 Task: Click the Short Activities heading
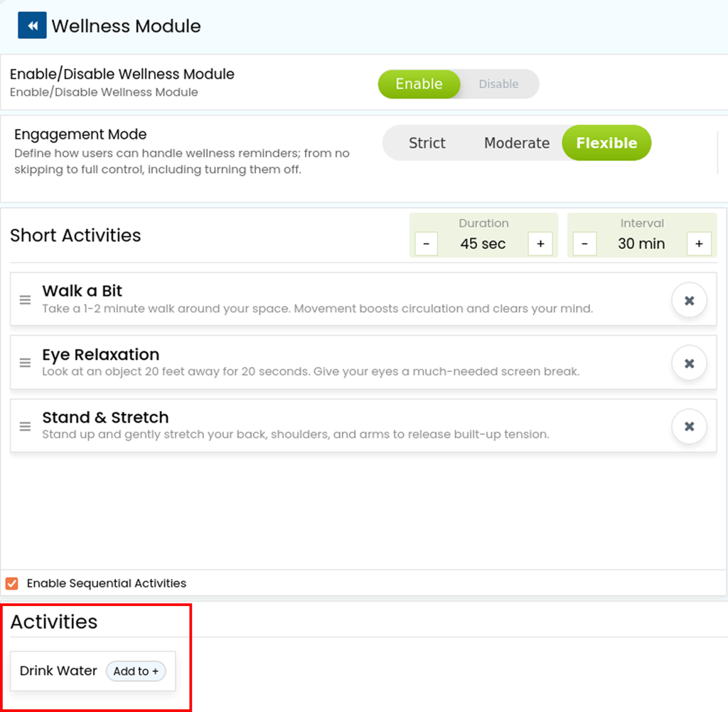tap(75, 235)
